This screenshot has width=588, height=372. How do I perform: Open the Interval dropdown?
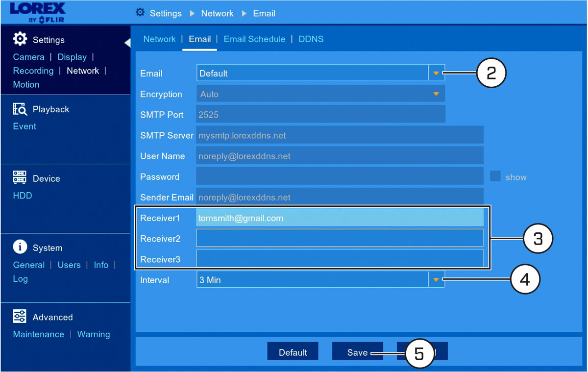pos(320,280)
